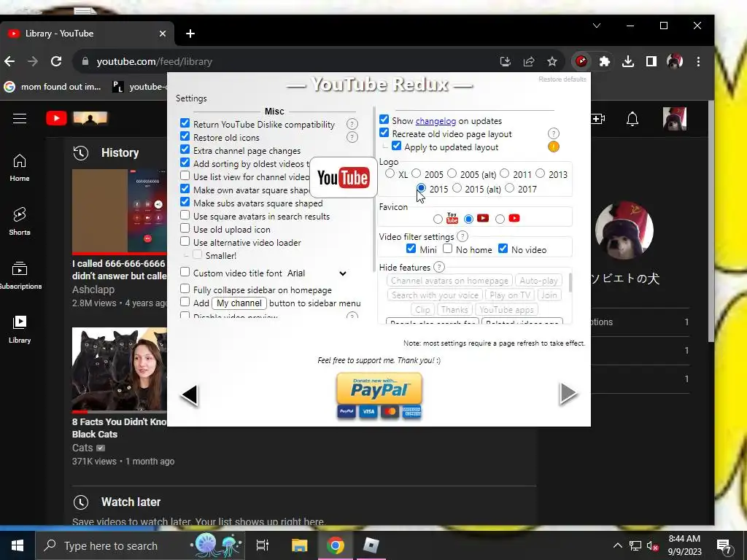Viewport: 747px width, 560px height.
Task: Open the YouTube account avatar menu
Action: 675,119
